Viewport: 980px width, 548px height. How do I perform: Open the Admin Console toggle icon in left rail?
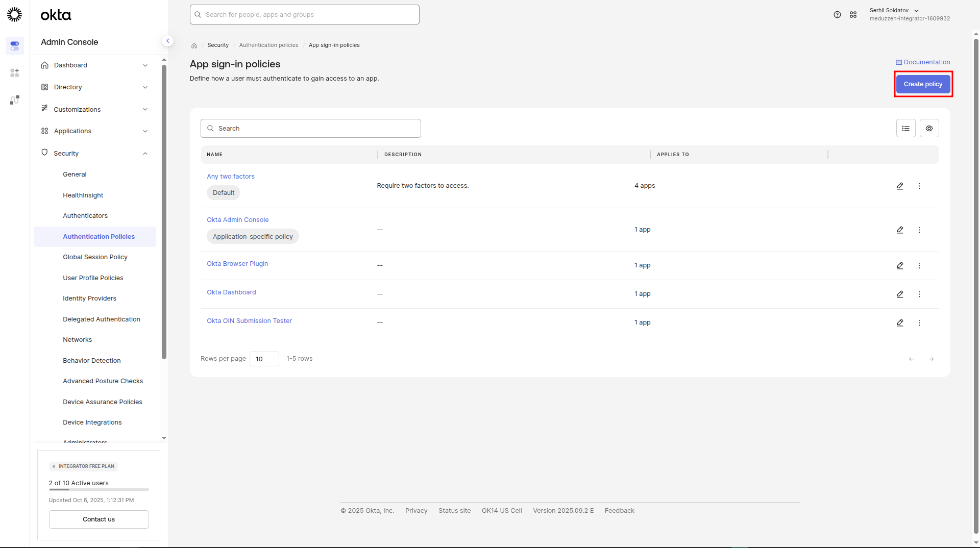14,46
